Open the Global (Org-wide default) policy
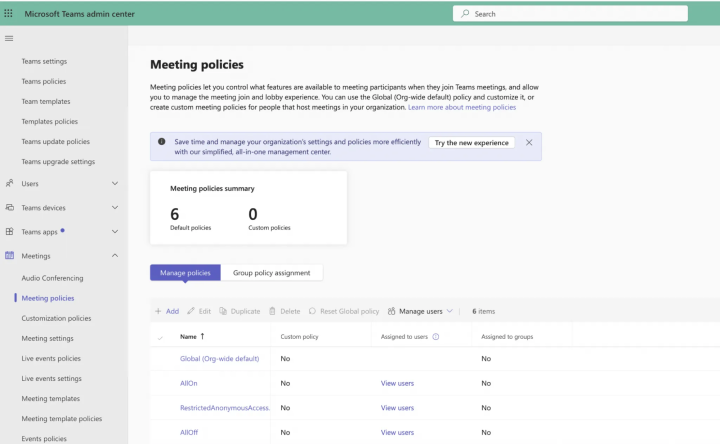The image size is (720, 444). [219, 359]
